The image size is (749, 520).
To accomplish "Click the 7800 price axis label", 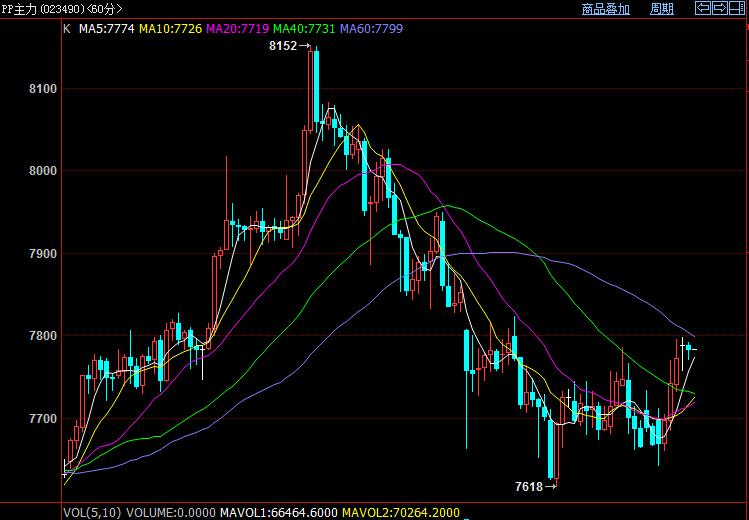I will pyautogui.click(x=43, y=336).
